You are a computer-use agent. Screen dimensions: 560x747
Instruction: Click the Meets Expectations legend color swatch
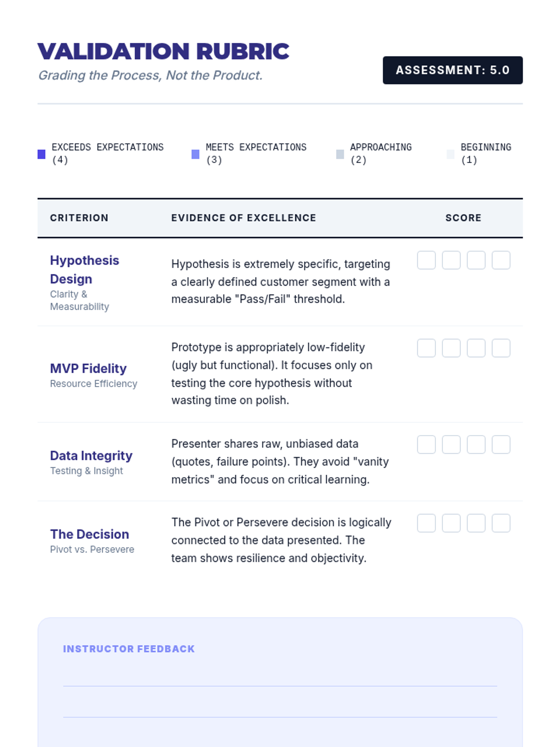[x=196, y=154]
